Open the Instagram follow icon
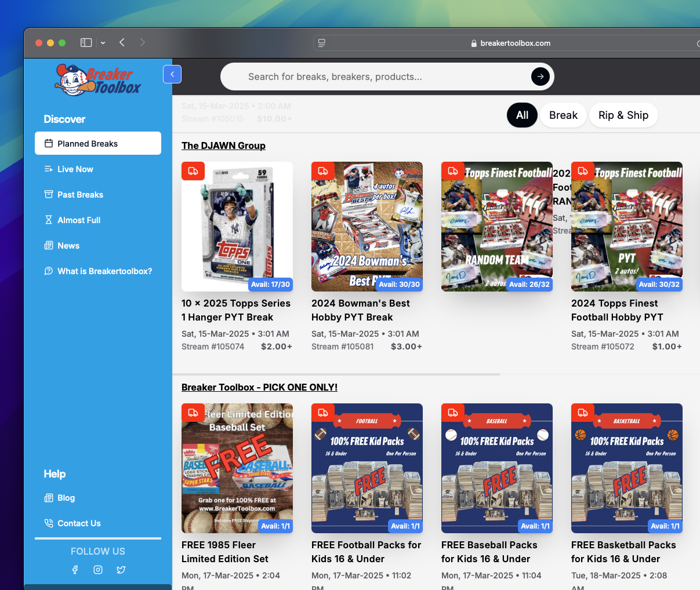700x590 pixels. (98, 570)
